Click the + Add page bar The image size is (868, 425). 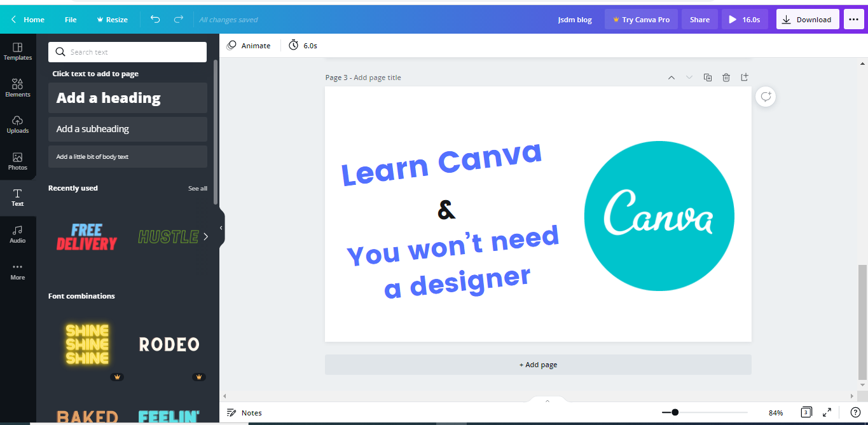[538, 365]
